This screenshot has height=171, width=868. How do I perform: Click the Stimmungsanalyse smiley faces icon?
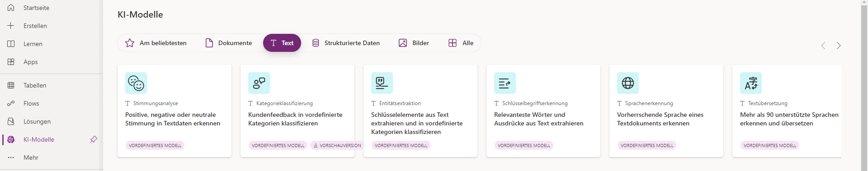136,83
